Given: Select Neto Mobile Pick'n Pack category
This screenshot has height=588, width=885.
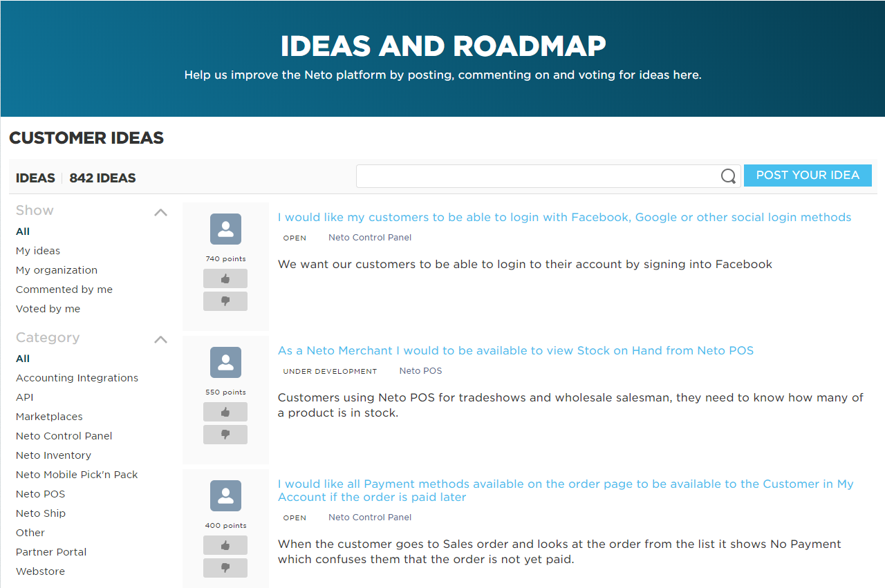Looking at the screenshot, I should click(x=77, y=475).
